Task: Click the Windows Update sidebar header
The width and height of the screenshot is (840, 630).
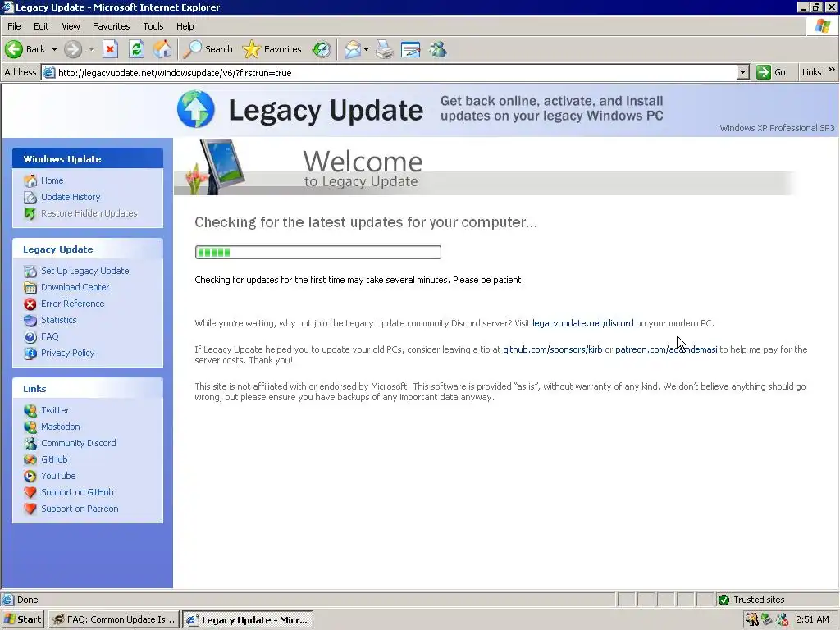Action: (88, 158)
